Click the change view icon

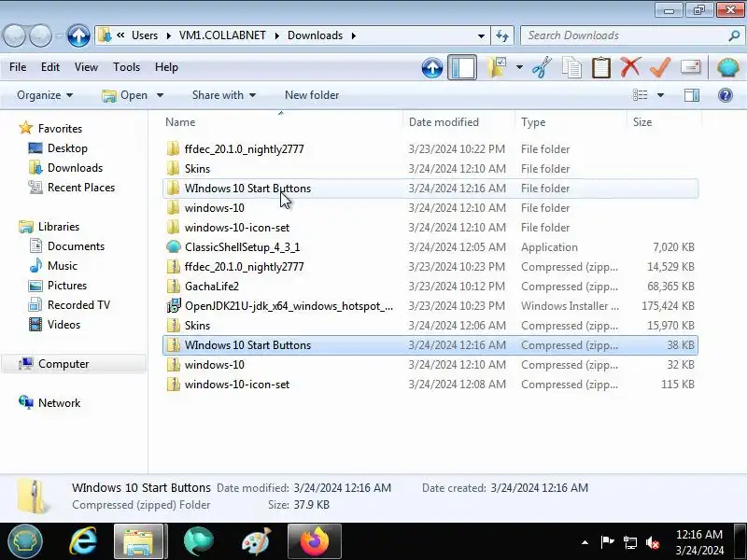(640, 95)
